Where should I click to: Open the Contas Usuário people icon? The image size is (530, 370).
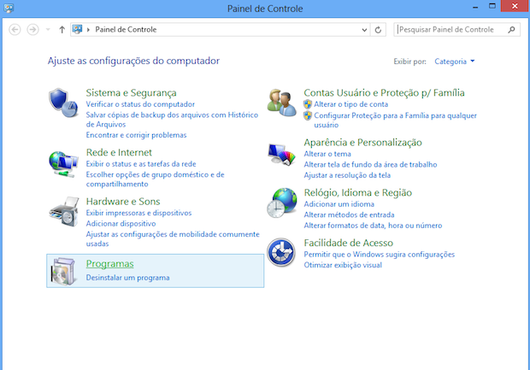tap(282, 103)
